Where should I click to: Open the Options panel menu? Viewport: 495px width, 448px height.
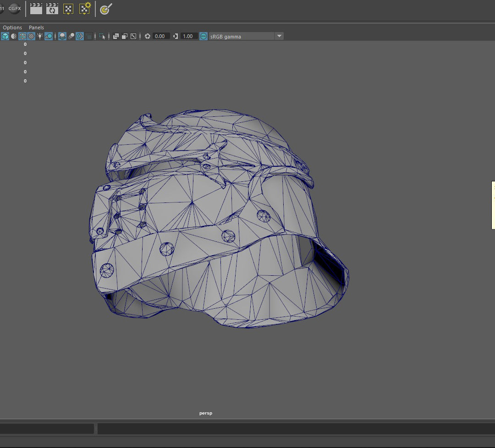(x=12, y=27)
